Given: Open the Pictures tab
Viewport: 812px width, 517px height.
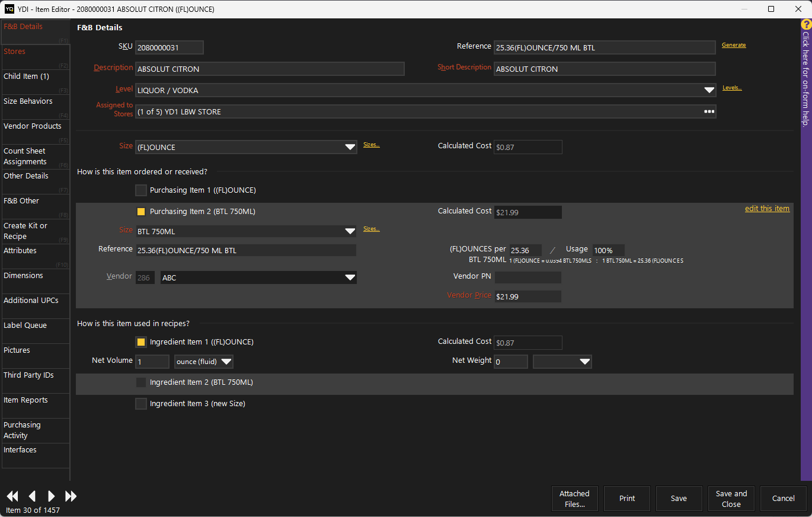Looking at the screenshot, I should 36,356.
